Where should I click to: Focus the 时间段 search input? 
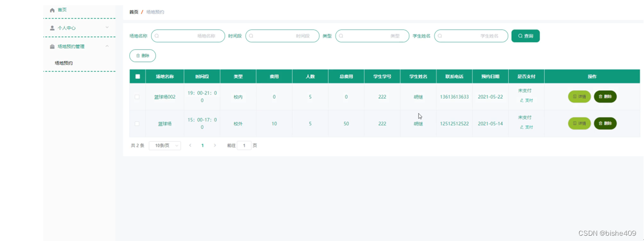coord(282,36)
